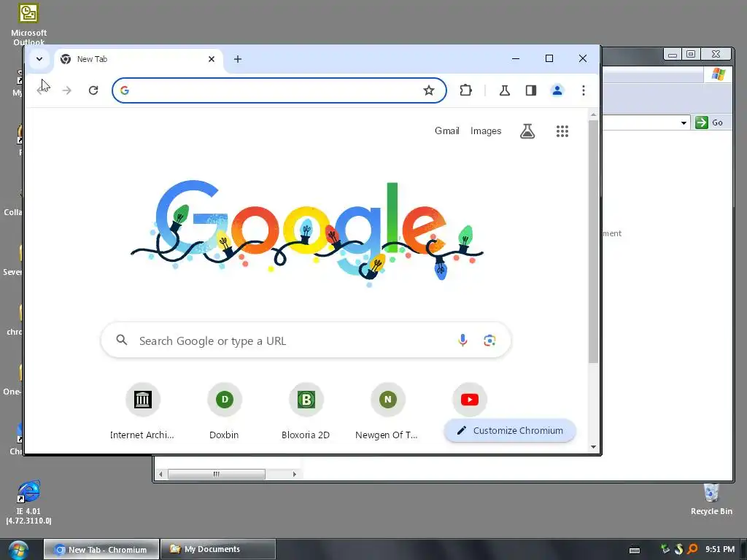Click the page scrollbar up arrow
This screenshot has height=560, width=747.
[593, 114]
